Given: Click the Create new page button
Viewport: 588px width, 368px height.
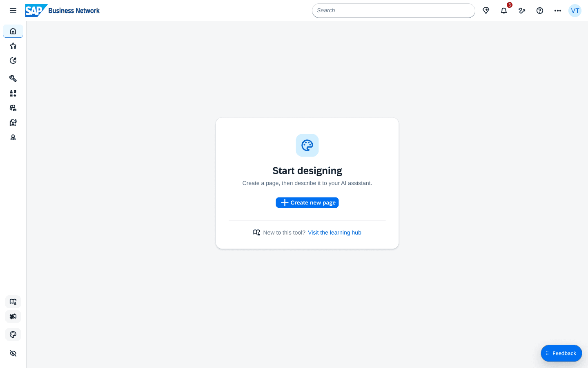Looking at the screenshot, I should 307,203.
